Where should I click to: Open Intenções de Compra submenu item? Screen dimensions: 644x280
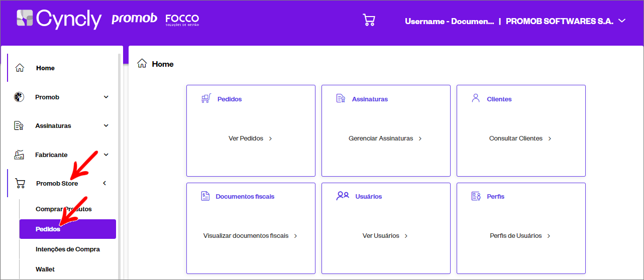tap(68, 249)
